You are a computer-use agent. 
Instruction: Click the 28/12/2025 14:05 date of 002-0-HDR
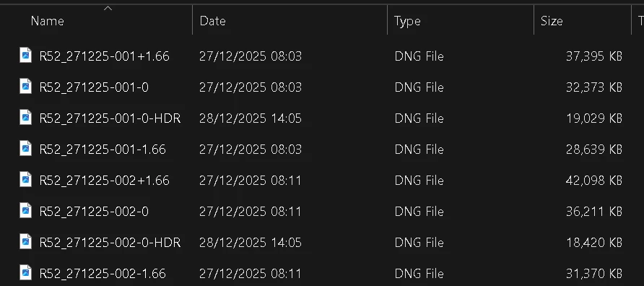(x=250, y=243)
